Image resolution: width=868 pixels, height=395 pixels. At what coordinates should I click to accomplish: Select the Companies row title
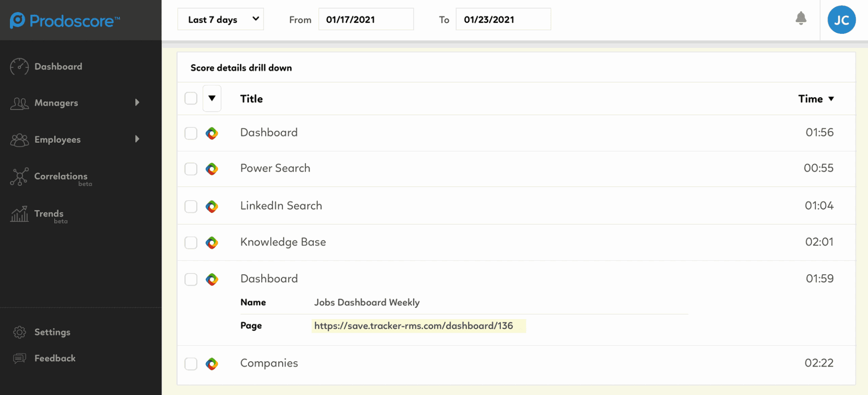(269, 363)
